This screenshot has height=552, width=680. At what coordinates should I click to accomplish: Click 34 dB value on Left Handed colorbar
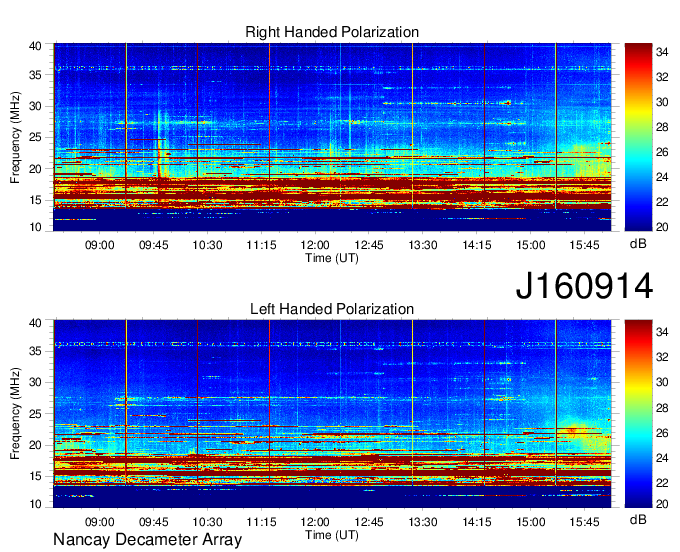662,332
